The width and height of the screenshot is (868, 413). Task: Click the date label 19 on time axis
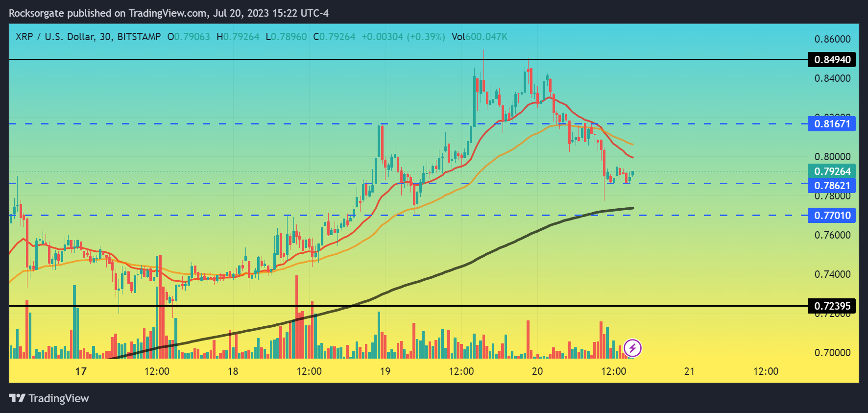click(385, 371)
